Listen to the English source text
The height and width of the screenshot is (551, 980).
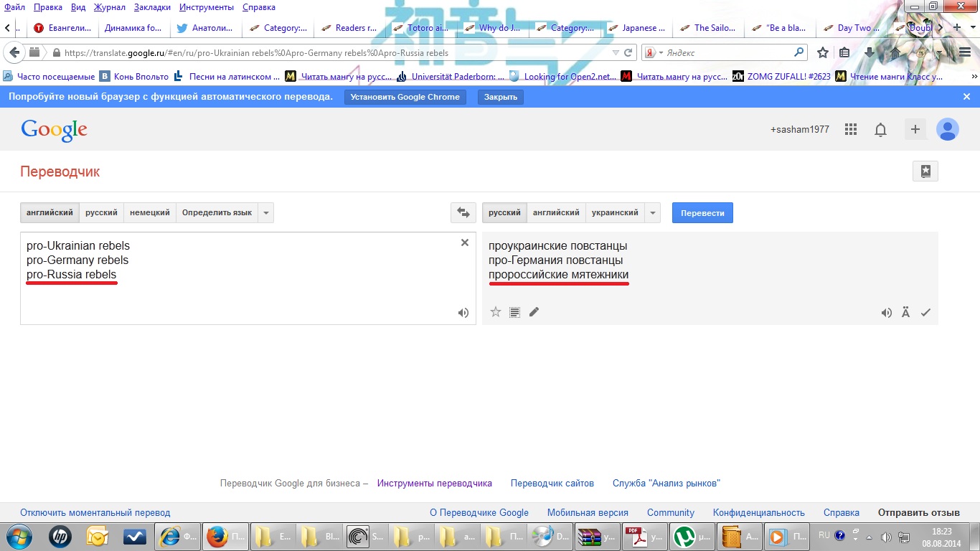coord(463,313)
